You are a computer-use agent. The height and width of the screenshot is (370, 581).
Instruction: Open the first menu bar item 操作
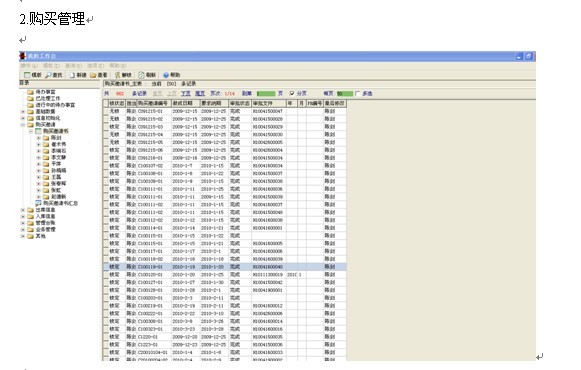click(29, 66)
